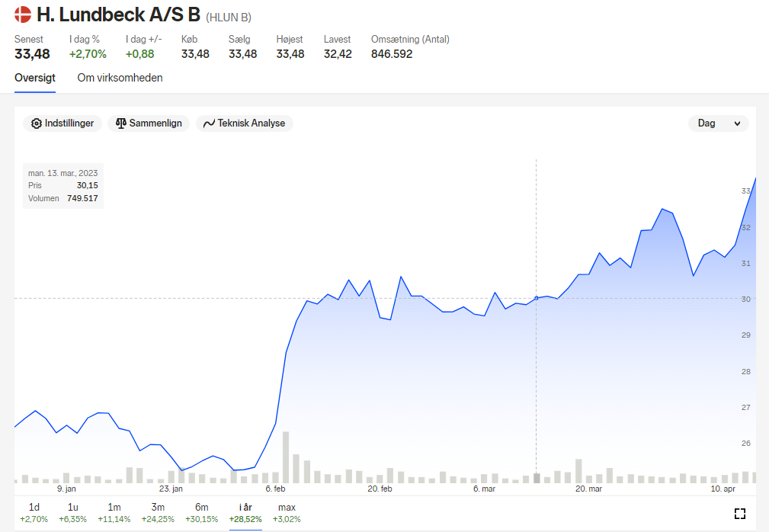Click the tooltip Volumen value 749.517
The height and width of the screenshot is (532, 769).
coord(82,198)
